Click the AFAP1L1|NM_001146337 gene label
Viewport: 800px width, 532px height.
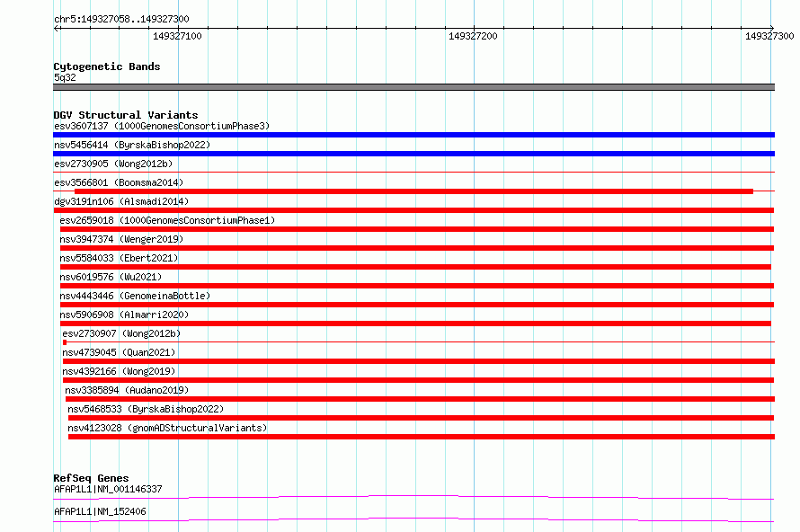click(x=108, y=489)
